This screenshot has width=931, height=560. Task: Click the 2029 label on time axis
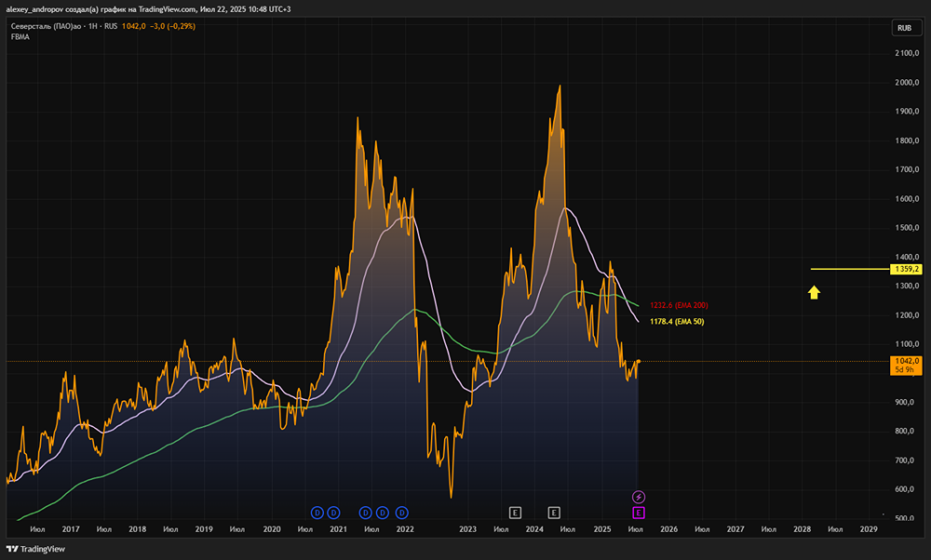(868, 529)
